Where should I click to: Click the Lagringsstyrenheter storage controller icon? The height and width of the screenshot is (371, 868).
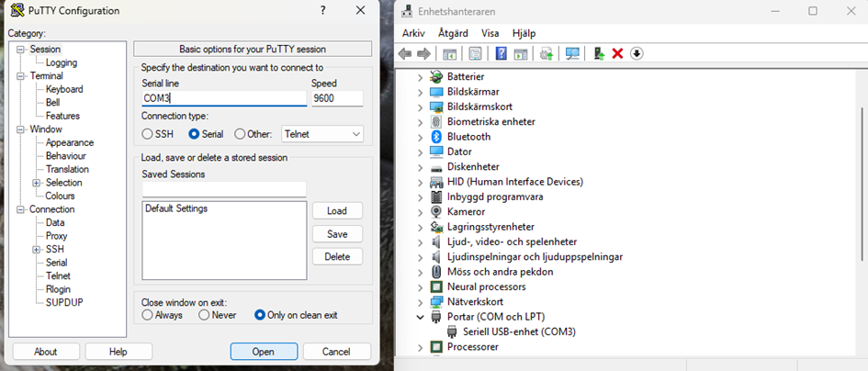coord(437,227)
